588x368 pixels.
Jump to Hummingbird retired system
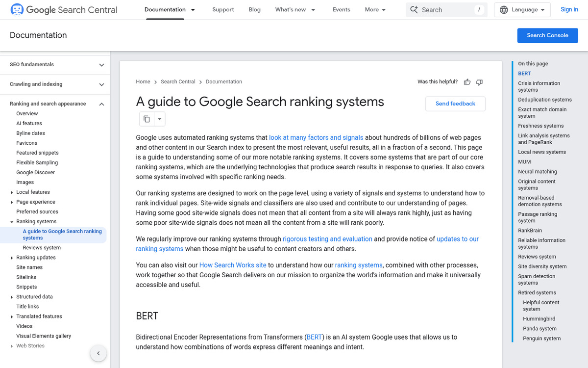click(x=539, y=319)
